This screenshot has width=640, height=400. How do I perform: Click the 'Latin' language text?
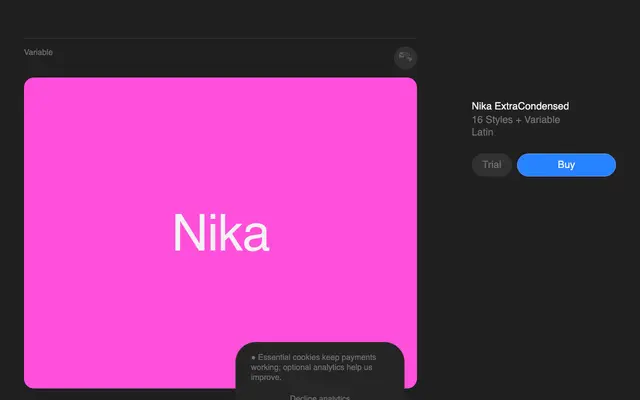pyautogui.click(x=482, y=132)
